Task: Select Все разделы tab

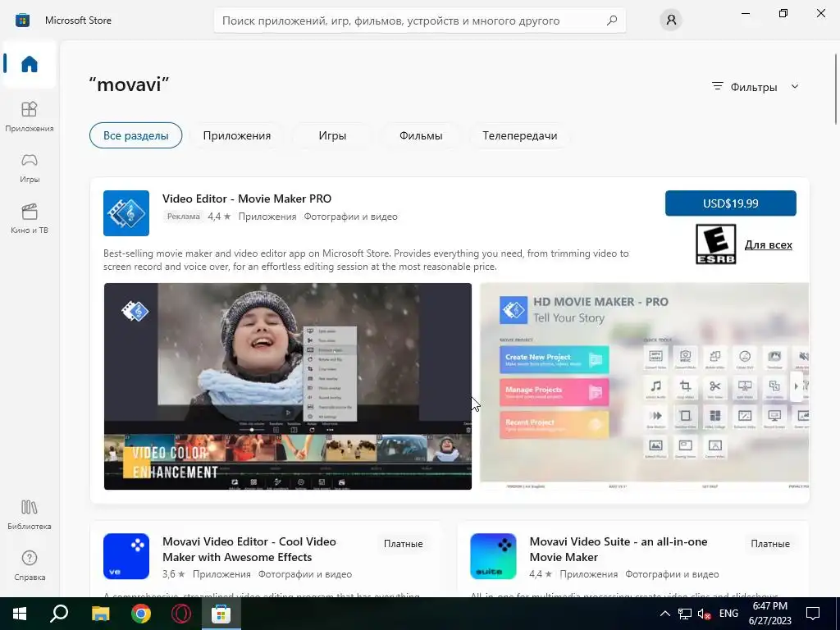Action: tap(135, 135)
